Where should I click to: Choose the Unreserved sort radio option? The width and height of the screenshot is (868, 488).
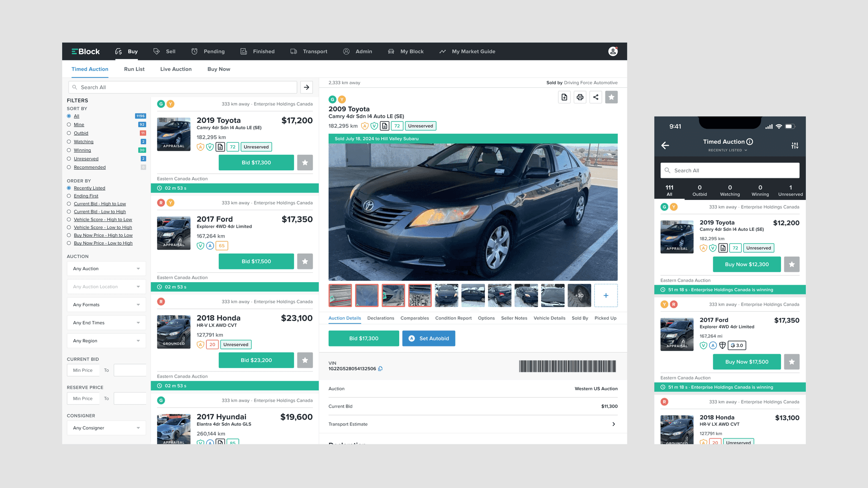tap(69, 159)
